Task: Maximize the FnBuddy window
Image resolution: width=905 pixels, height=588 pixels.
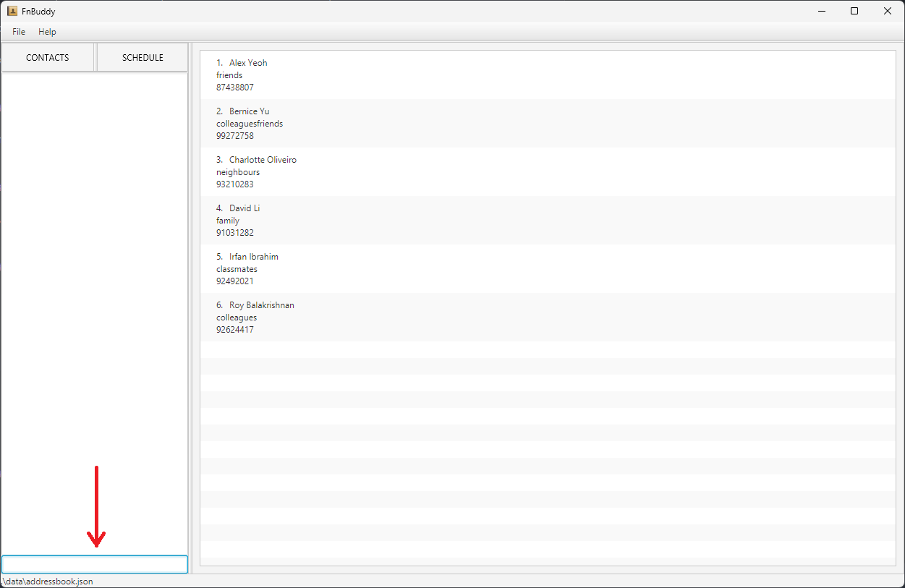Action: 854,11
